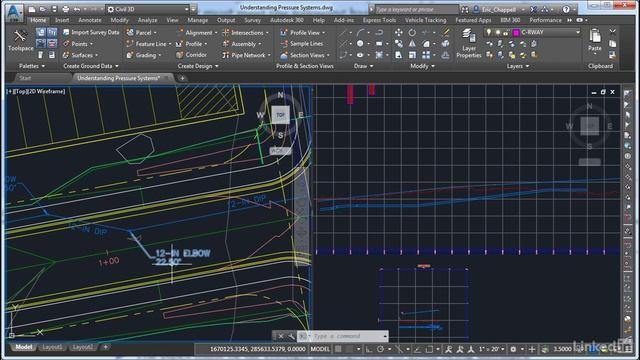Image resolution: width=640 pixels, height=360 pixels.
Task: Open the Points dropdown
Action: [78, 44]
